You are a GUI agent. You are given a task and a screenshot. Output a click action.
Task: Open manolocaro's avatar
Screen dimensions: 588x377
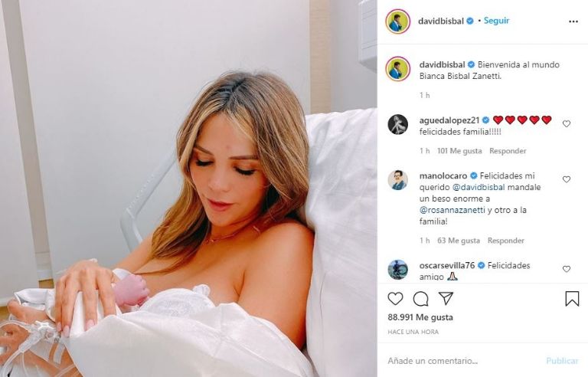point(398,180)
